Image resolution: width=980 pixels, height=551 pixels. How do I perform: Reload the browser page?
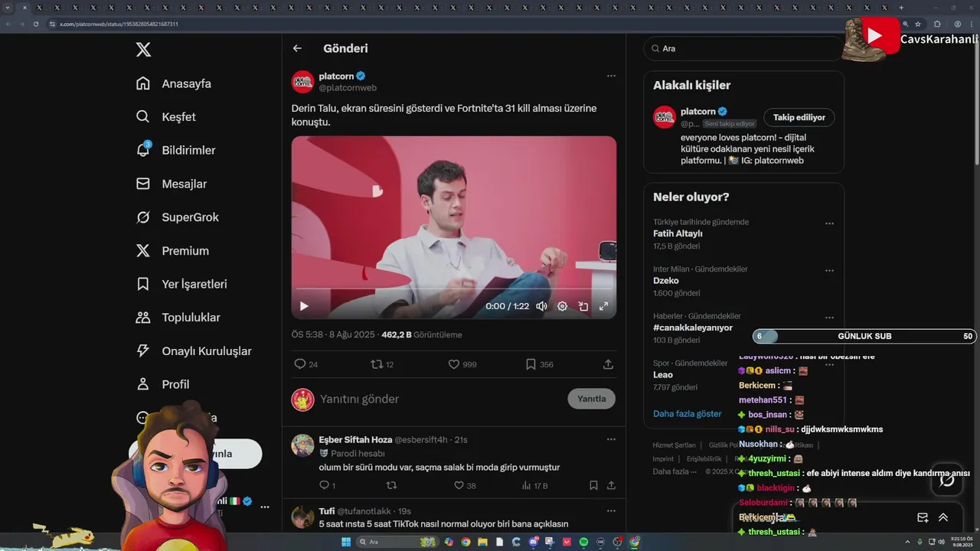pyautogui.click(x=35, y=24)
